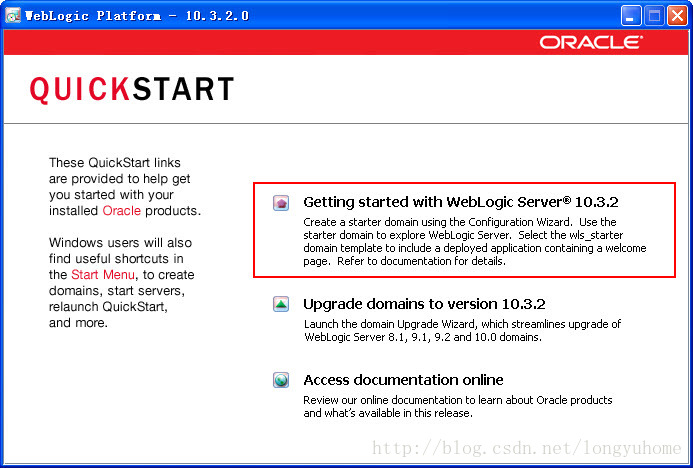The height and width of the screenshot is (468, 693).
Task: Open Upgrade domains to version 10.3.2
Action: (424, 304)
